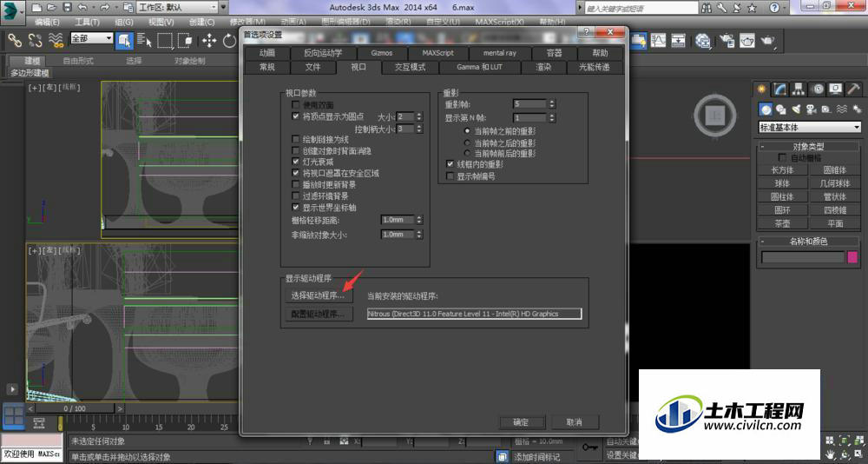Viewport: 868px width, 464px height.
Task: Uncheck 将顶点显示为圆点 checkbox
Action: (296, 116)
